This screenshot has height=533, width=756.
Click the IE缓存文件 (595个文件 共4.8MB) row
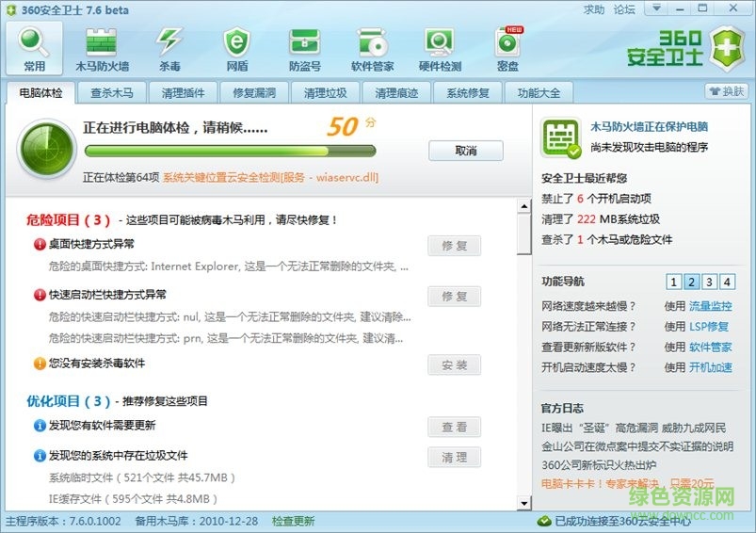click(x=133, y=499)
